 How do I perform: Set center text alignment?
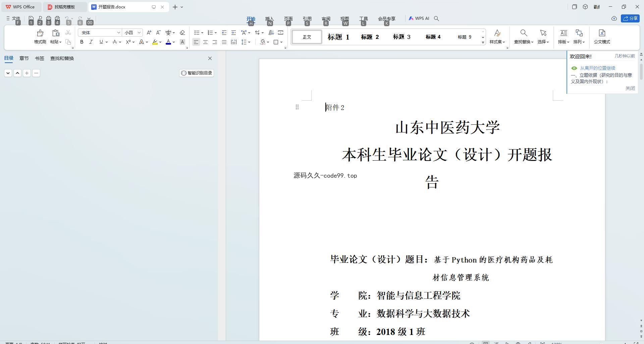pyautogui.click(x=205, y=42)
